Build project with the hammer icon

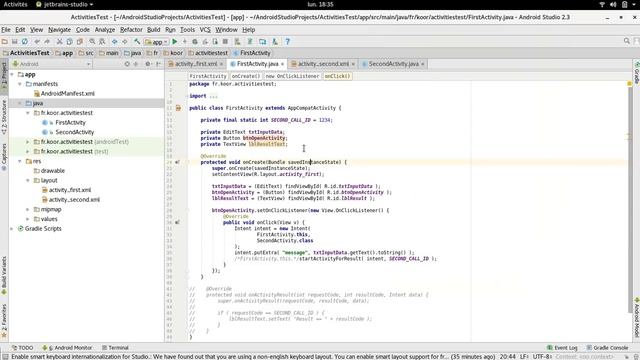click(x=137, y=42)
